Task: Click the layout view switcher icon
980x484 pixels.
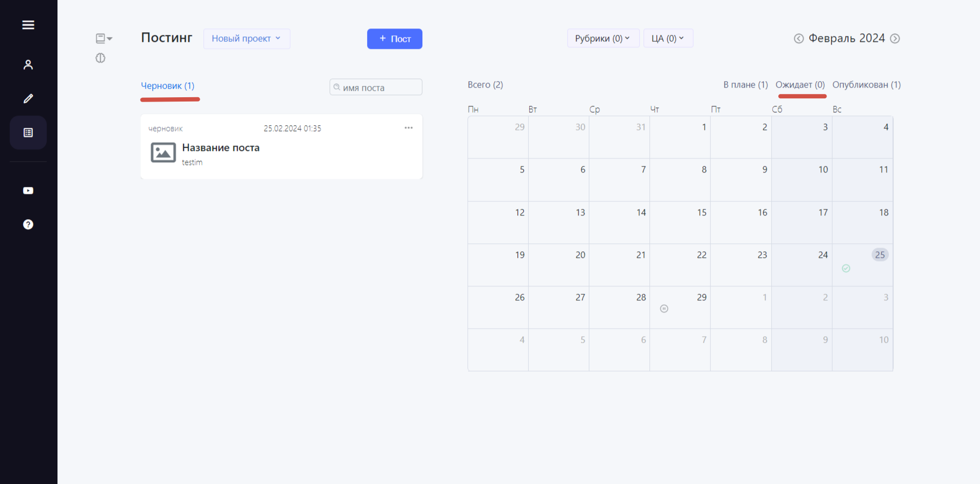Action: [104, 38]
